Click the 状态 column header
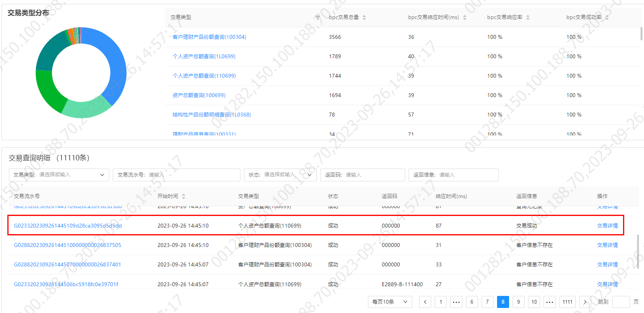644x313 pixels. point(333,196)
